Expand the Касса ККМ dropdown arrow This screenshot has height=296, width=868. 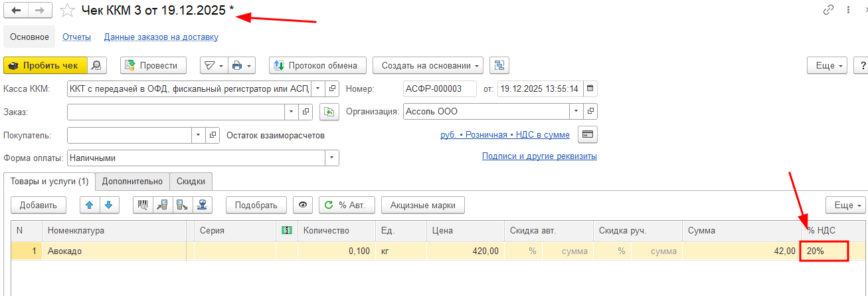point(317,88)
